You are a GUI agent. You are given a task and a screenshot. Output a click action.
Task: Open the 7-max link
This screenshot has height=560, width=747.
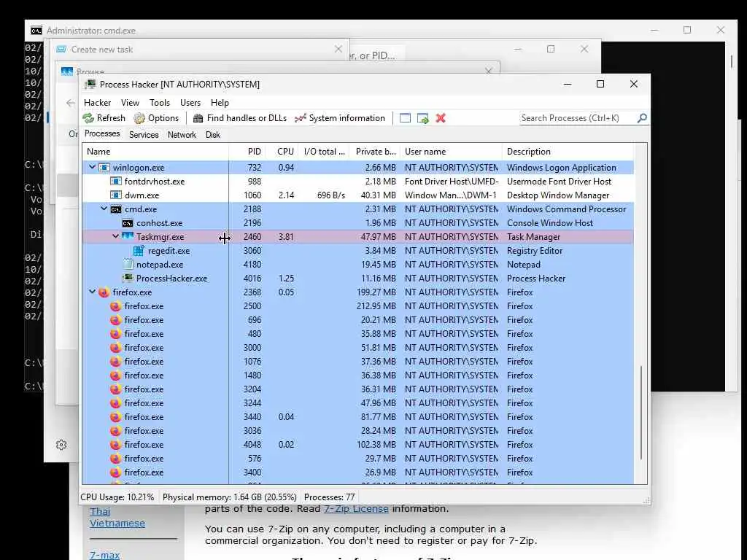pos(105,555)
